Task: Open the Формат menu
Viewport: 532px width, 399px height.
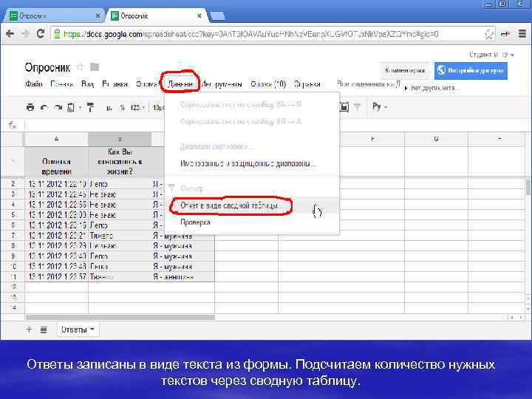Action: pos(146,83)
